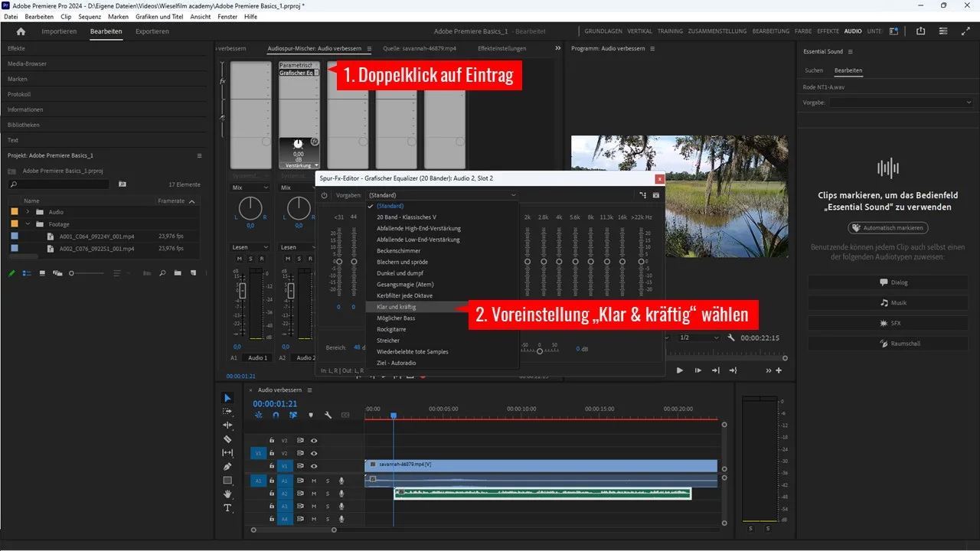Switch to the Exportieren tab
The image size is (980, 551).
152,31
